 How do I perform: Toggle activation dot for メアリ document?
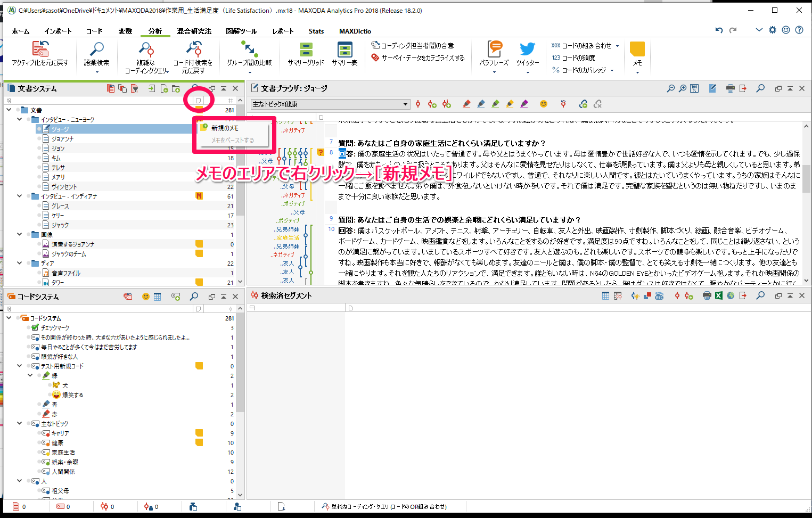click(x=39, y=177)
